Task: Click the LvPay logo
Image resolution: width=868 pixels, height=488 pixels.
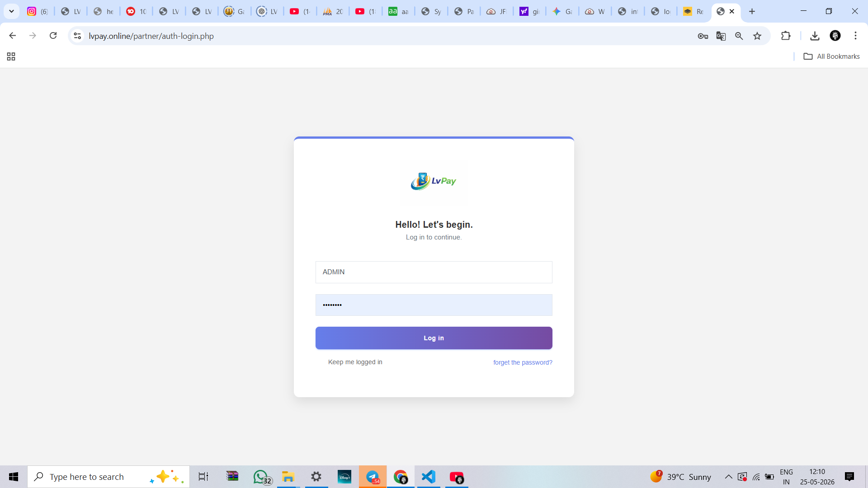Action: (434, 181)
